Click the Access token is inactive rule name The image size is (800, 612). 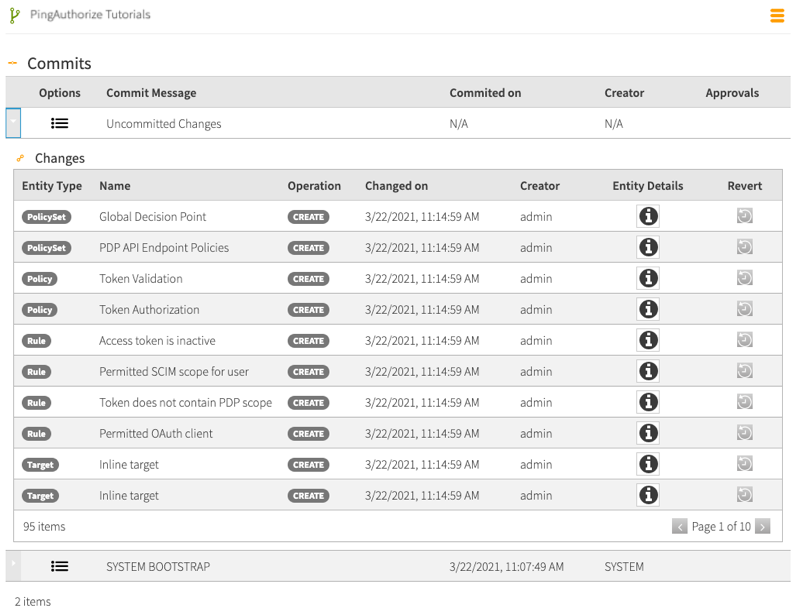(157, 340)
